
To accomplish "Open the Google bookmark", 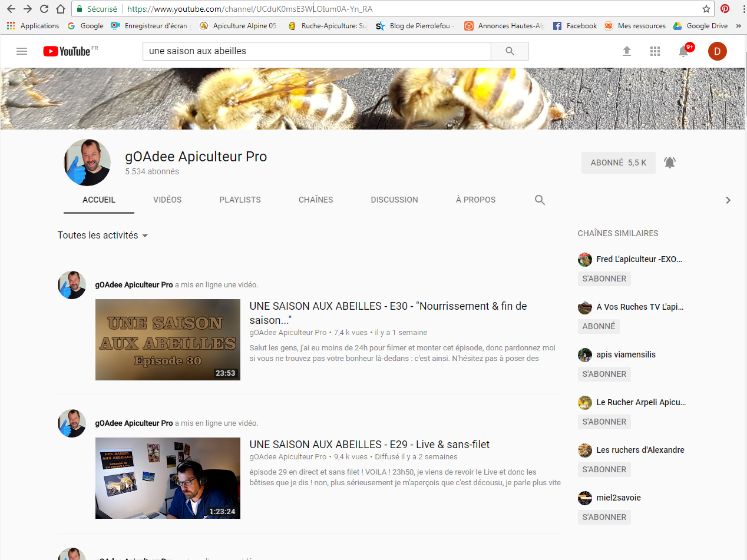I will tap(86, 26).
